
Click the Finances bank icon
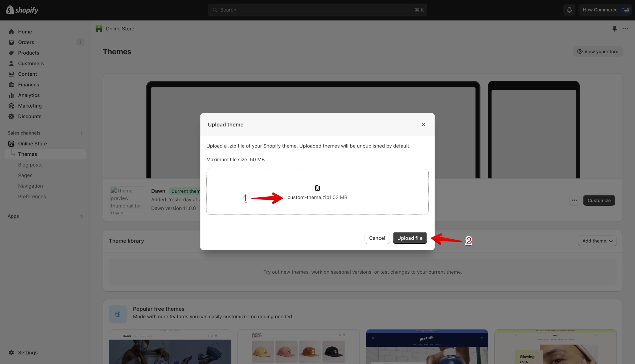point(11,84)
